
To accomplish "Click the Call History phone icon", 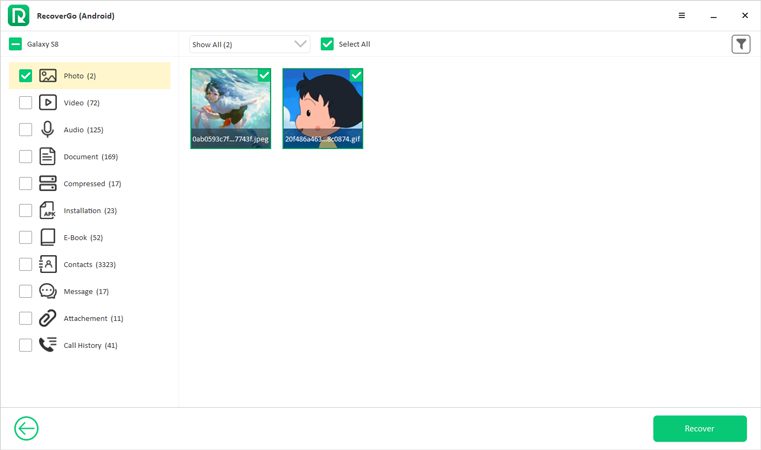I will (48, 345).
